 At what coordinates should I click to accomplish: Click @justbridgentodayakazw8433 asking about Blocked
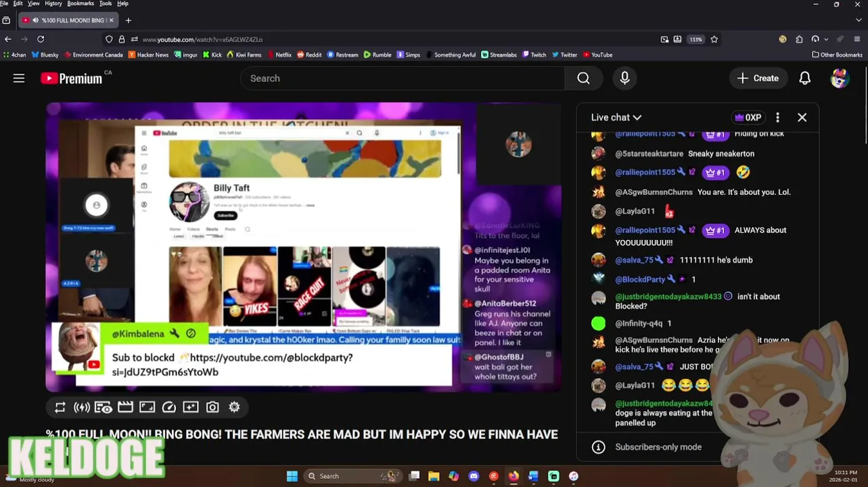[668, 297]
